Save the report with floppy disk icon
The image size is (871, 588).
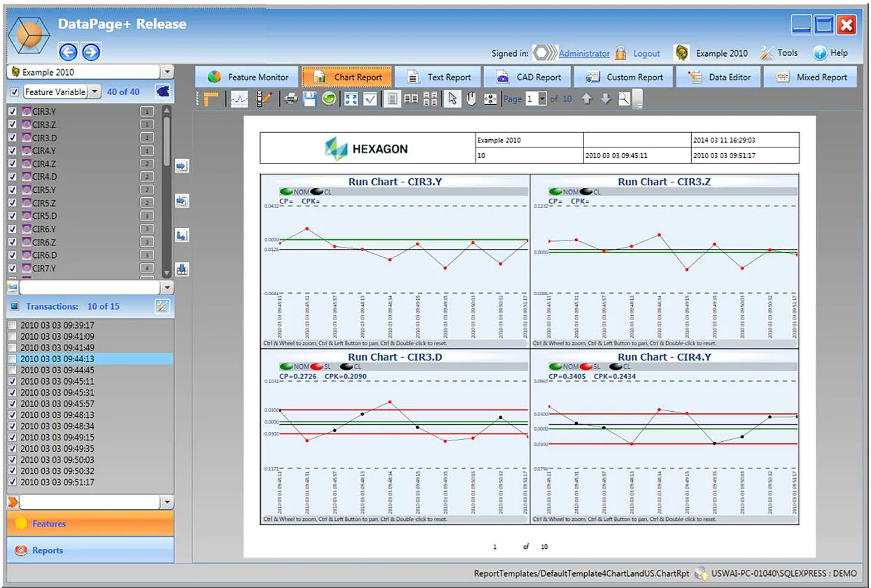310,99
